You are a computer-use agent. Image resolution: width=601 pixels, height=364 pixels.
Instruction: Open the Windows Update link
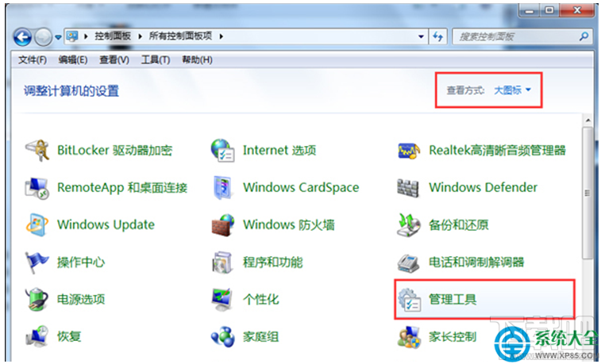coord(106,224)
